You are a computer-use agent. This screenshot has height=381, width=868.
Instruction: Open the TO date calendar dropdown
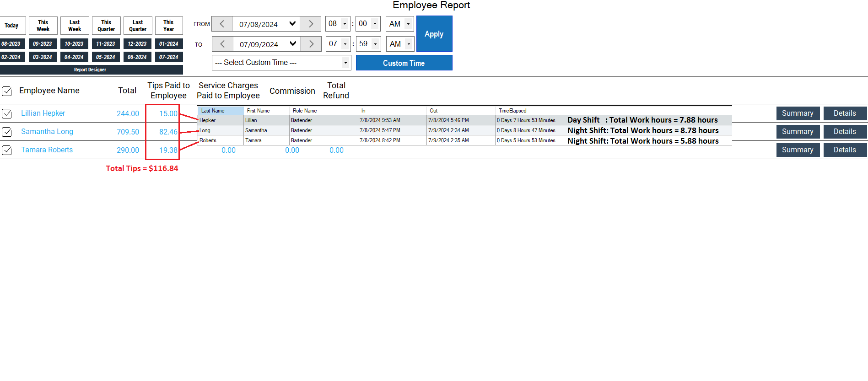pyautogui.click(x=293, y=44)
